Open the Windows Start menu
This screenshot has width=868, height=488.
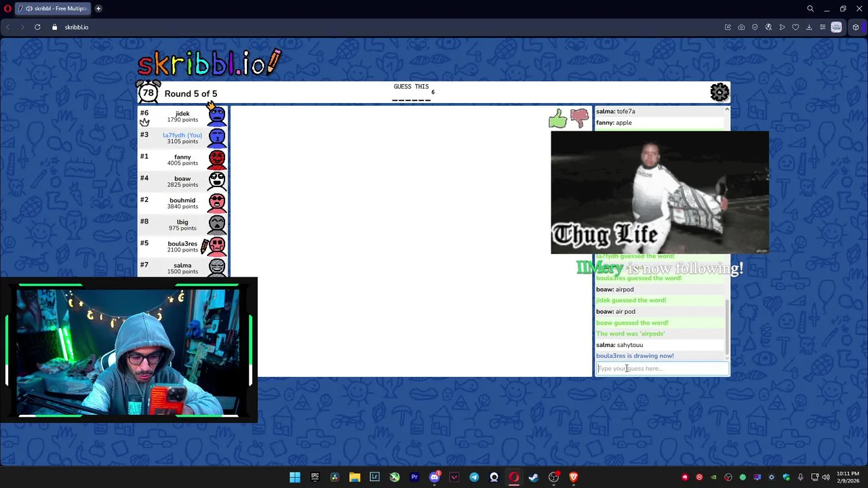295,477
